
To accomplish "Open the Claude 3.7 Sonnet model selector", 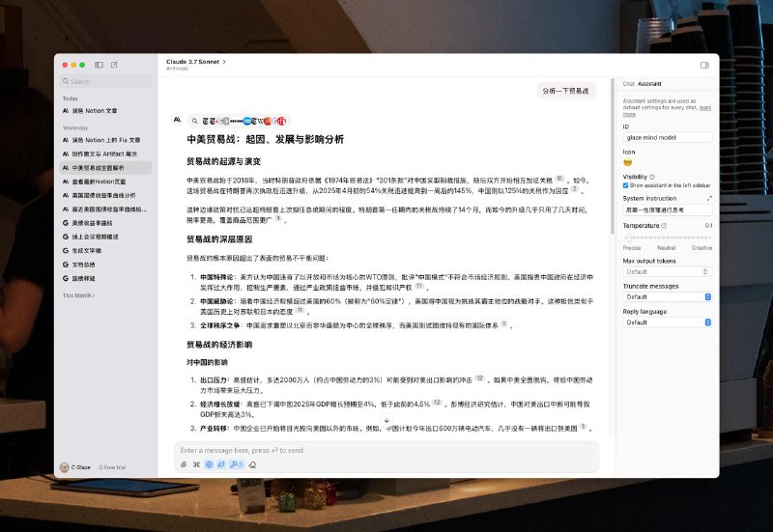I will coord(196,62).
